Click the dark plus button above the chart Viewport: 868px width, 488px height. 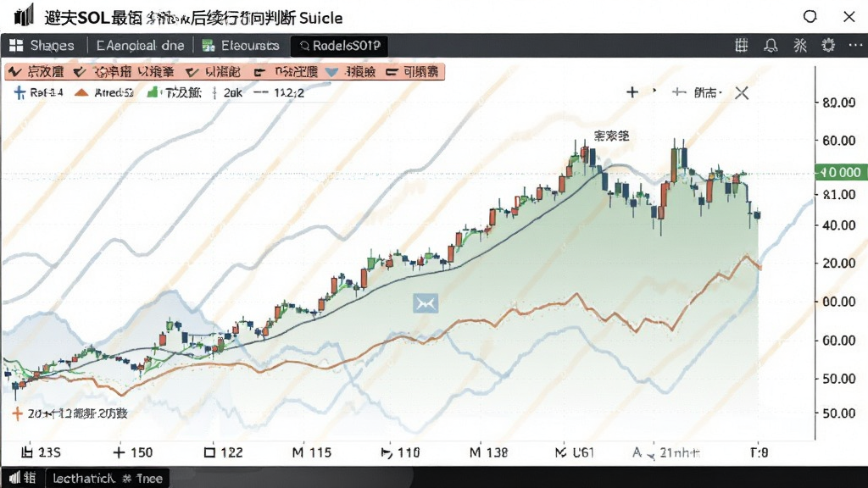[632, 92]
